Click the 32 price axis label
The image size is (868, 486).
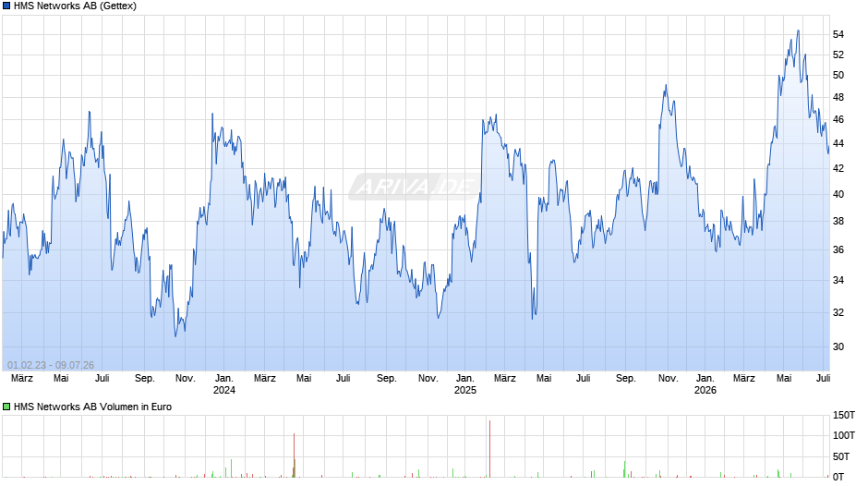point(838,312)
